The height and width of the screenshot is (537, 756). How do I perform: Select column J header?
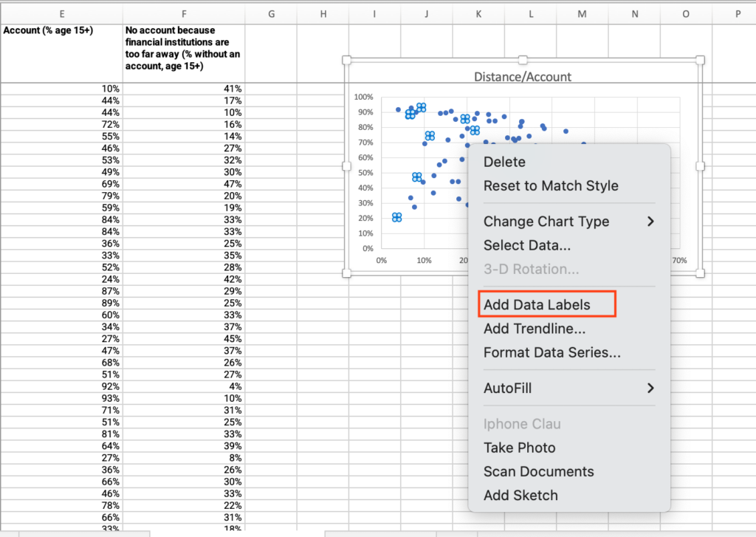[x=427, y=14]
